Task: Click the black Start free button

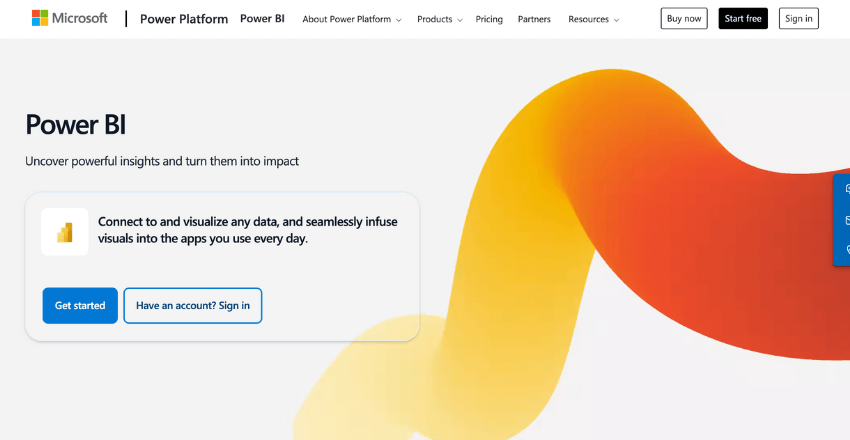Action: (x=743, y=19)
